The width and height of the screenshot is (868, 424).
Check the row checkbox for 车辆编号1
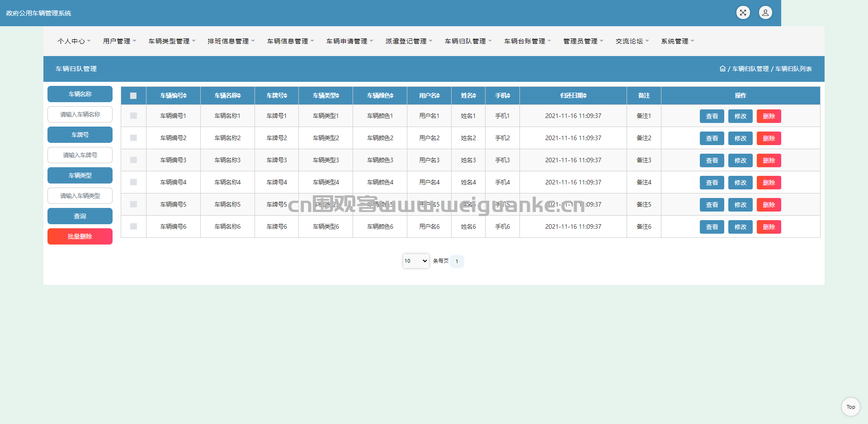click(x=133, y=116)
